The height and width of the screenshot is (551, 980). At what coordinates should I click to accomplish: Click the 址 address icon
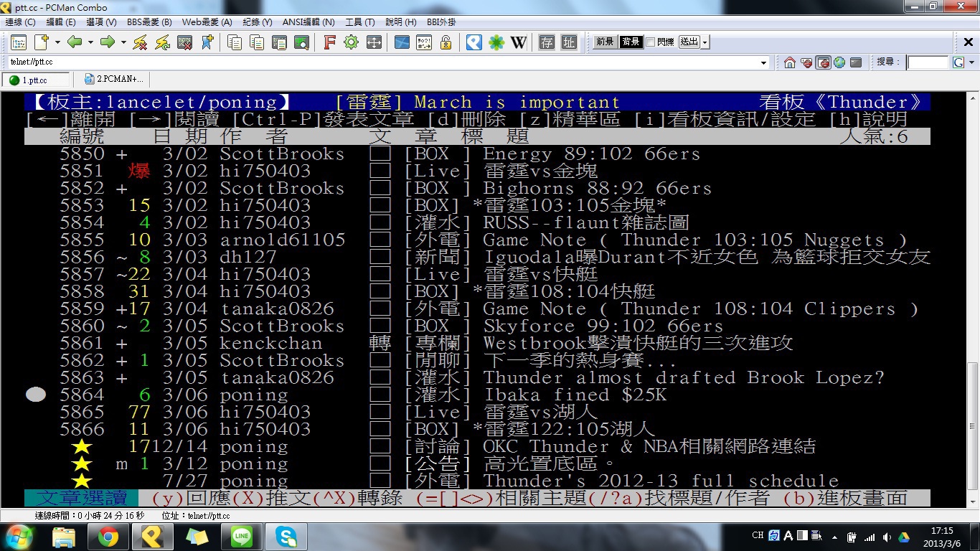click(x=569, y=42)
